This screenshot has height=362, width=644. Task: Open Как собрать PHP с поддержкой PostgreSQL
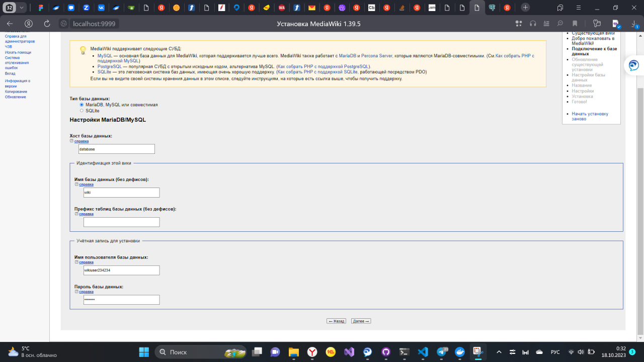tap(324, 66)
